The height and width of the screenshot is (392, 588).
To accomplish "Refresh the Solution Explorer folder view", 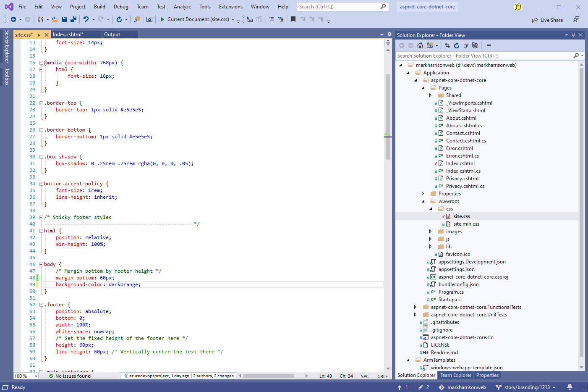I will tap(457, 45).
